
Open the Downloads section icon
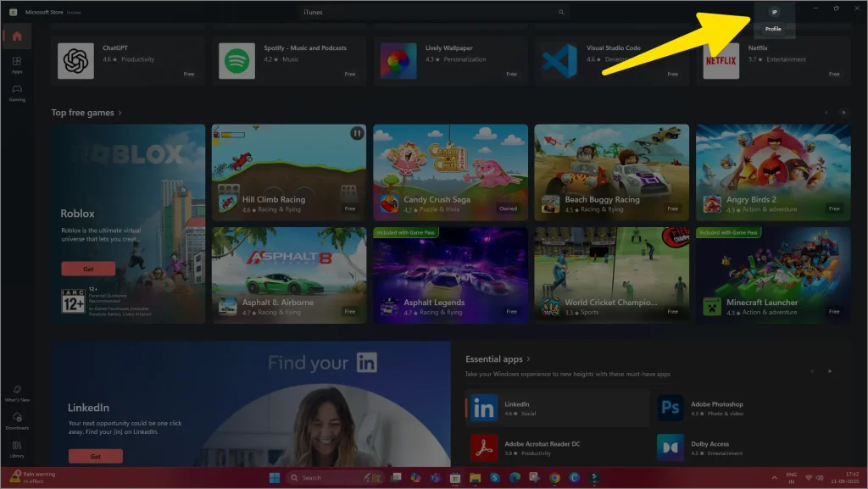click(17, 420)
